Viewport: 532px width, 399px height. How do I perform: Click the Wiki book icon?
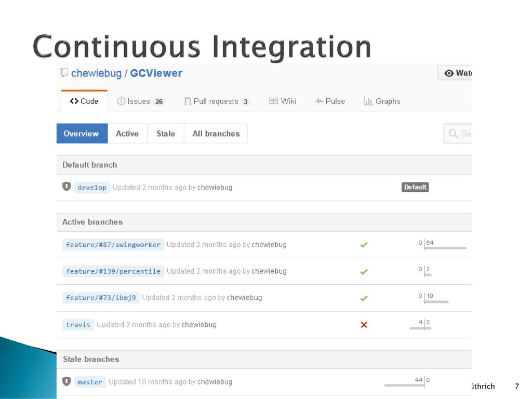click(273, 101)
